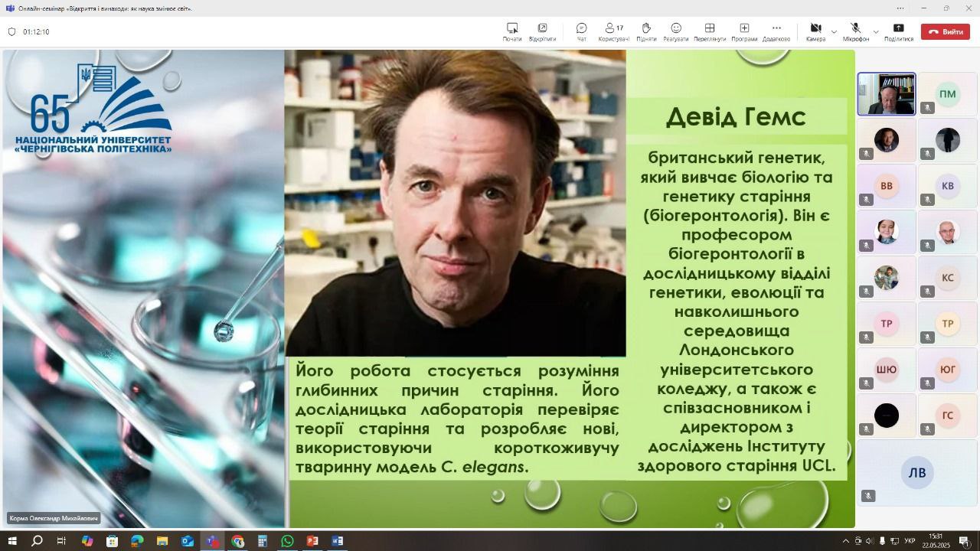The height and width of the screenshot is (551, 980).
Task: Expand the camera options dropdown arrow
Action: click(834, 32)
